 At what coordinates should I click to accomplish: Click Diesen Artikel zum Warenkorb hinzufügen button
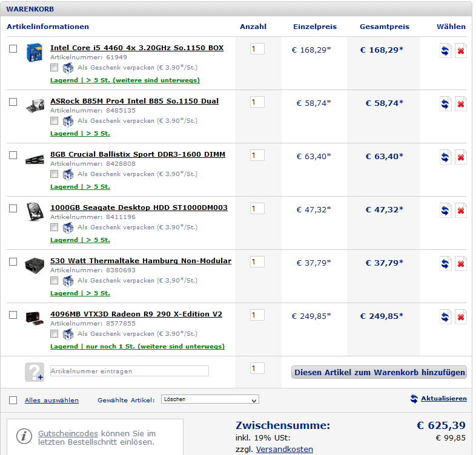point(380,372)
